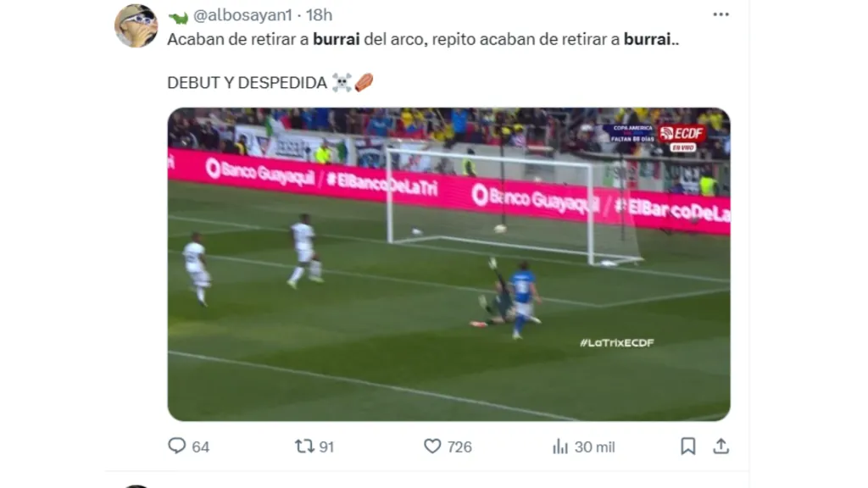Click the share upload icon
Viewport: 868px width, 488px height.
(x=721, y=446)
